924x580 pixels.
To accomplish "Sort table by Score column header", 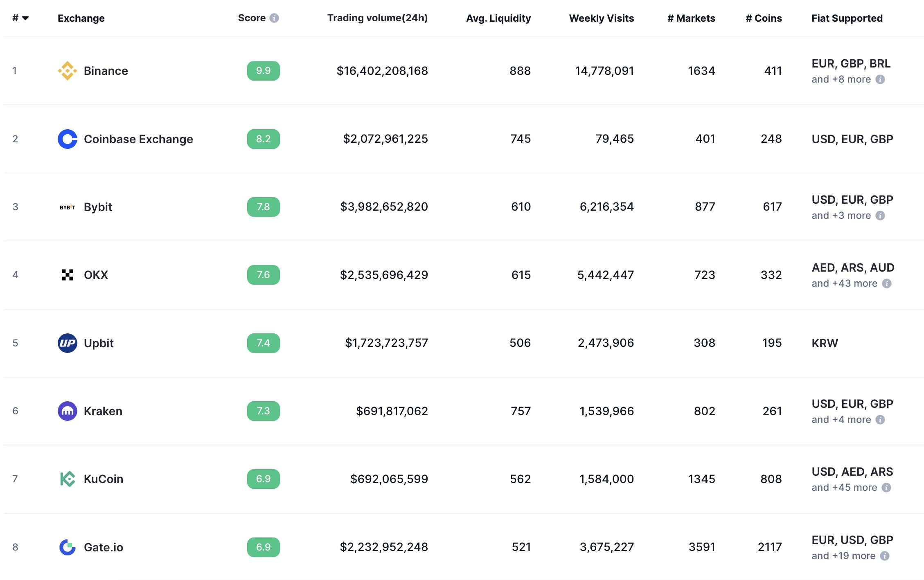I will point(252,18).
